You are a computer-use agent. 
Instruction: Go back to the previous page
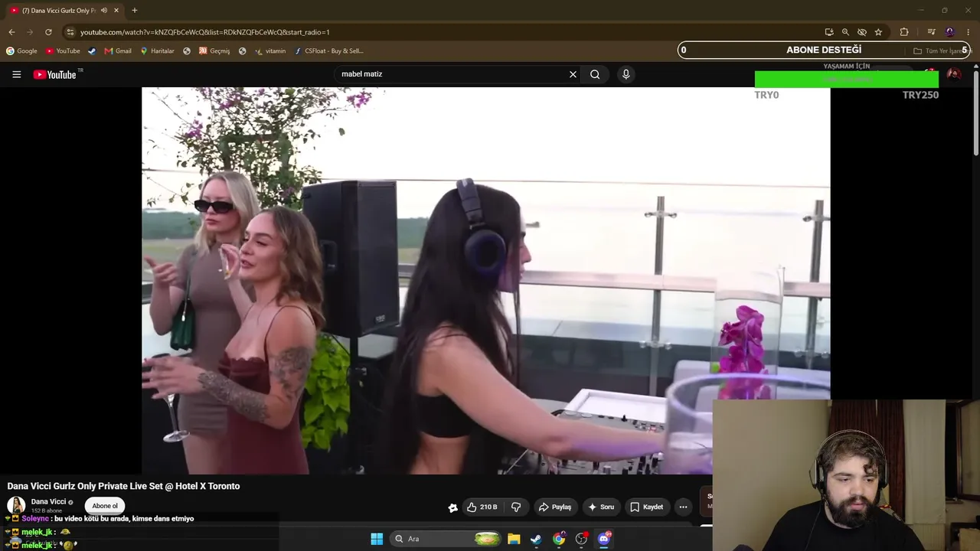coord(11,32)
